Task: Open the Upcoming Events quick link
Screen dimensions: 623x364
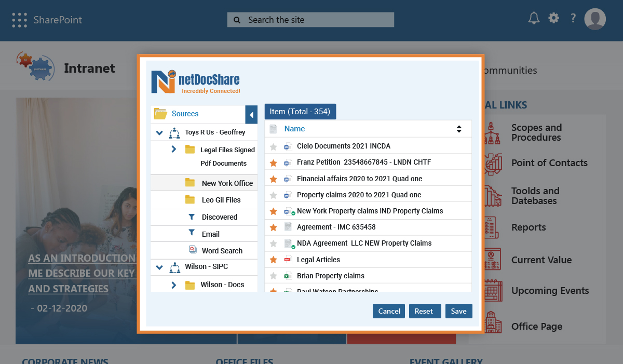Action: pos(550,291)
